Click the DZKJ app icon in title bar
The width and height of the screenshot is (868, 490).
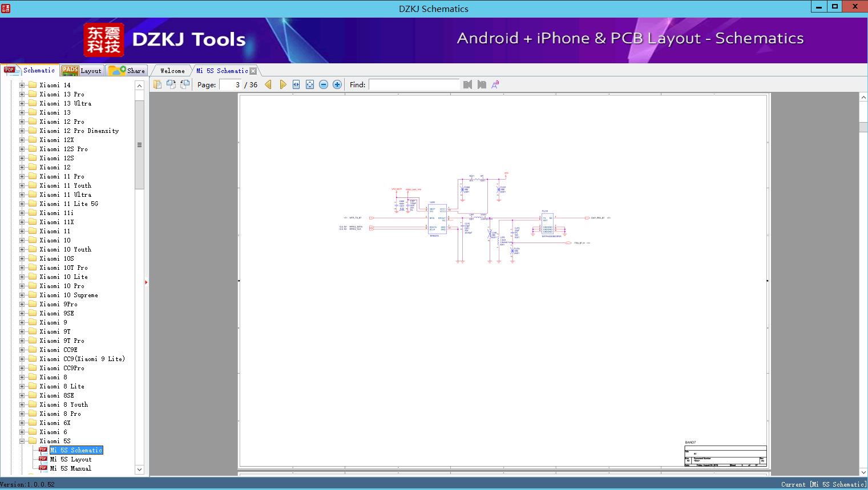7,9
